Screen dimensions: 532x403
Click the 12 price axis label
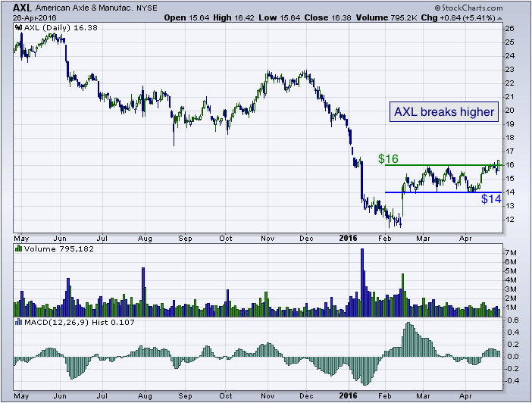pos(509,220)
